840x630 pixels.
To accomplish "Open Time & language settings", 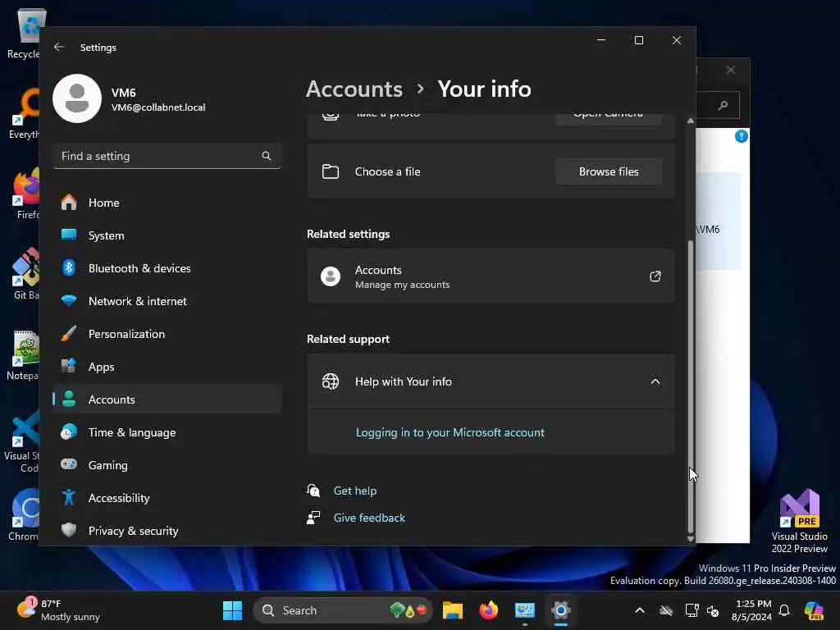I will pos(167,432).
